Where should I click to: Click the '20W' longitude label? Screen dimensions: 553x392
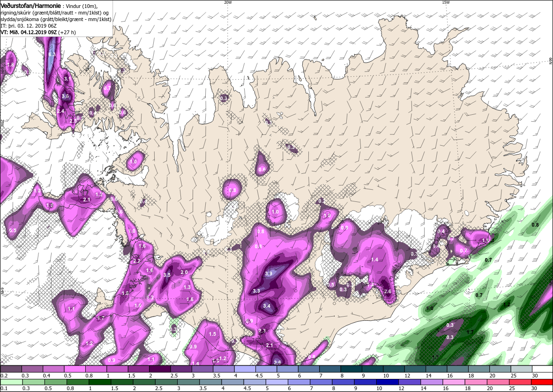point(228,2)
